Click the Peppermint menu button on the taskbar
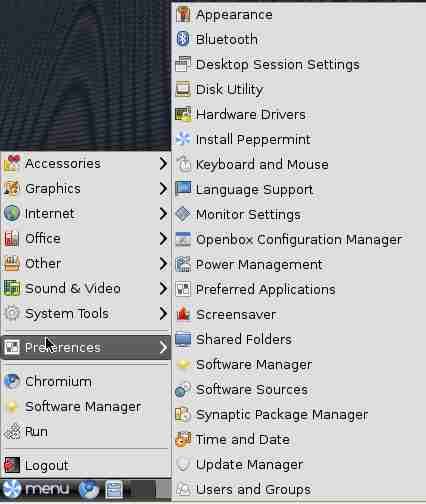Screen dimensions: 426x504 coord(36,489)
